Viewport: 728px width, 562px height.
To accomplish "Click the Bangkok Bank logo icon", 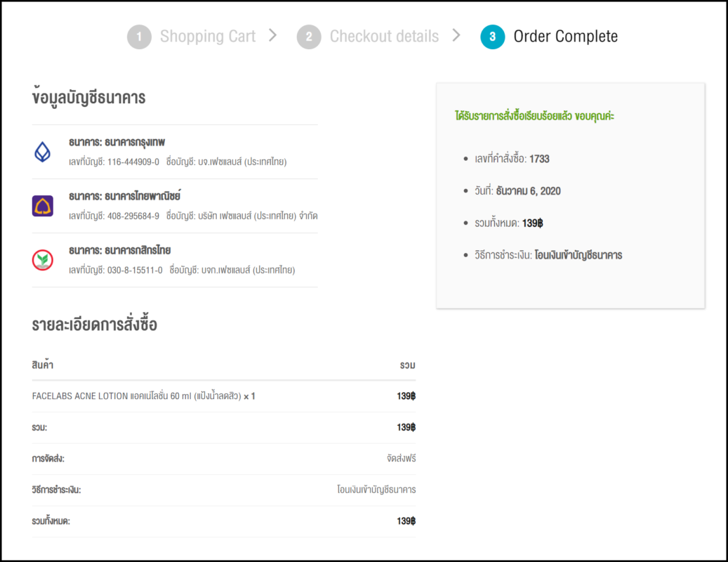I will [x=43, y=151].
